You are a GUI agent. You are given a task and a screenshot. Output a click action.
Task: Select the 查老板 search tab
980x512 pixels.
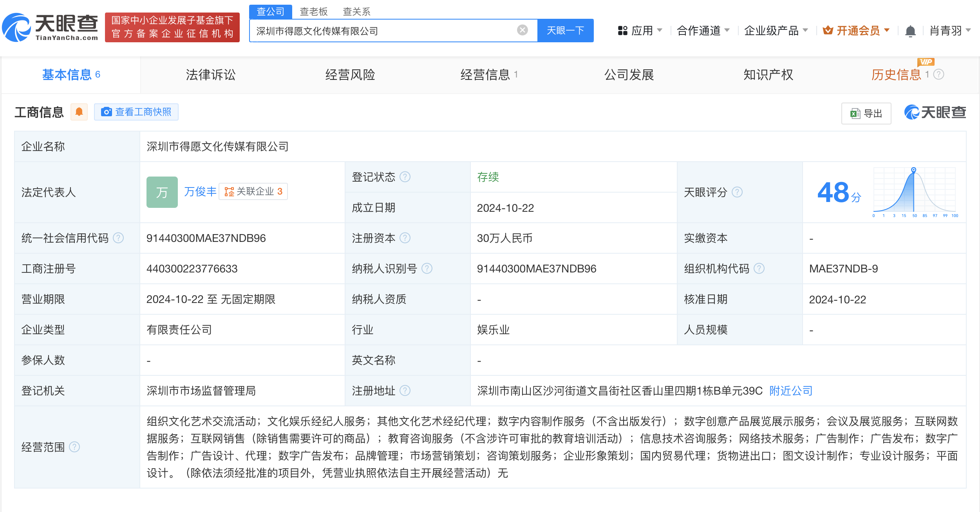tap(313, 12)
